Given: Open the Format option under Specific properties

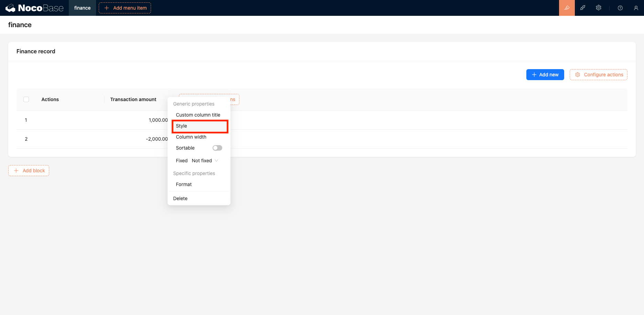Looking at the screenshot, I should 184,184.
